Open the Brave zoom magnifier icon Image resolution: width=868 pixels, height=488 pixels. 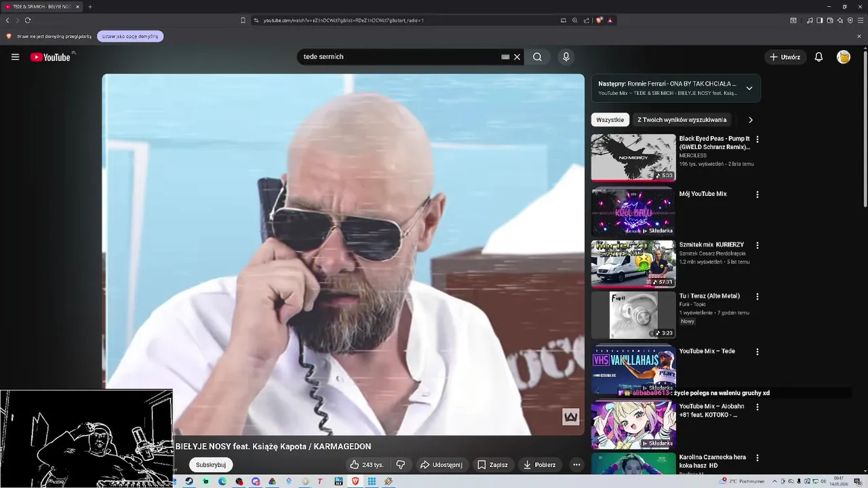pyautogui.click(x=575, y=20)
